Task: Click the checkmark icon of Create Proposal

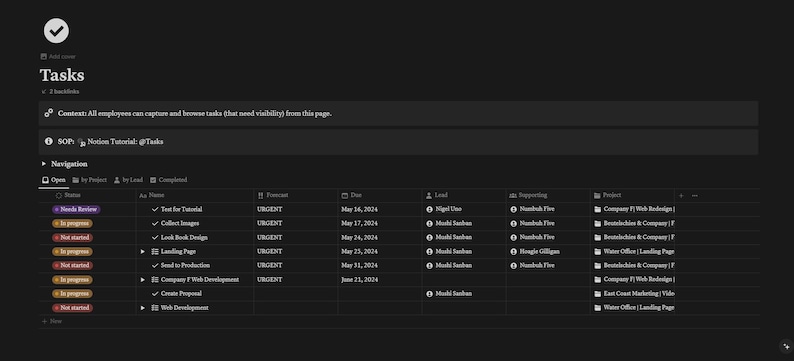Action: coord(155,294)
